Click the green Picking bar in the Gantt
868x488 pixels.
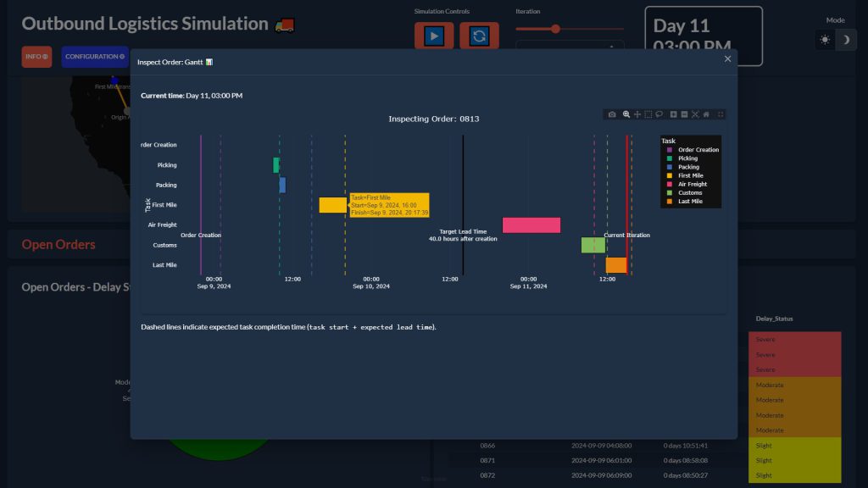[x=276, y=165]
